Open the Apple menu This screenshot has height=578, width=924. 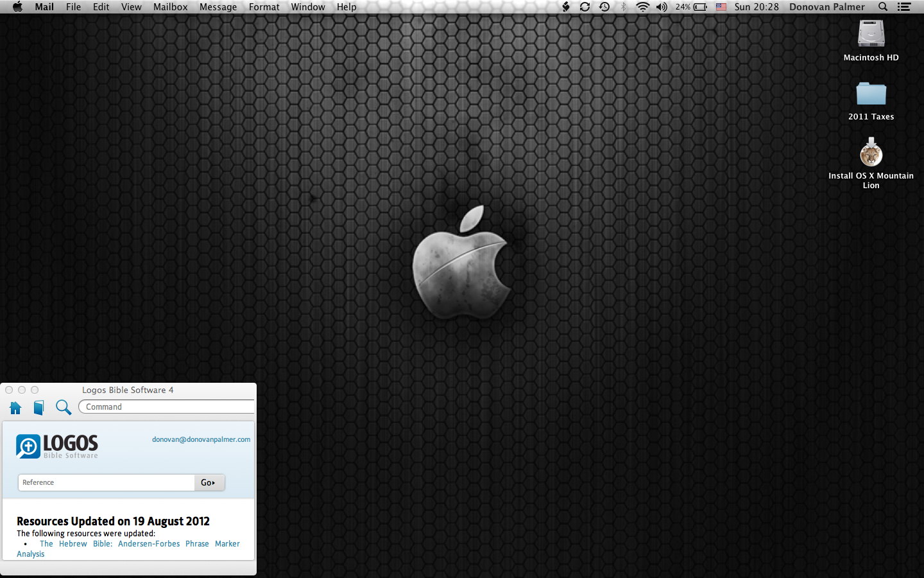click(17, 7)
